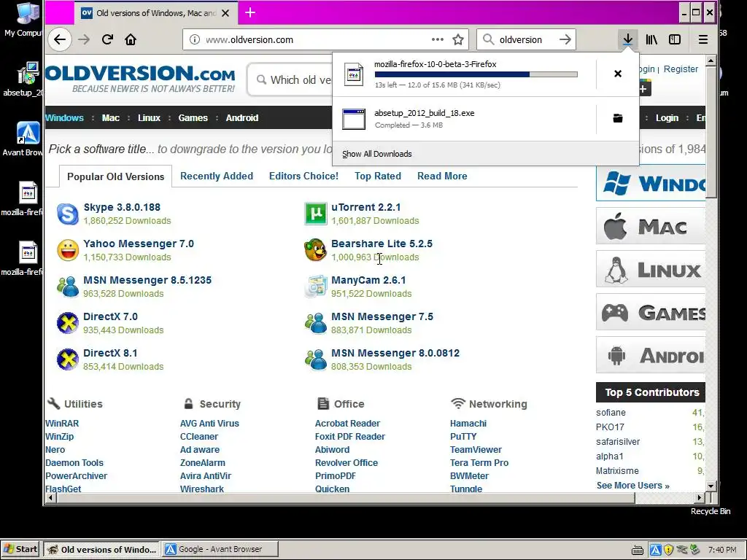
Task: Click the ManyCam webcam icon
Action: (x=315, y=287)
